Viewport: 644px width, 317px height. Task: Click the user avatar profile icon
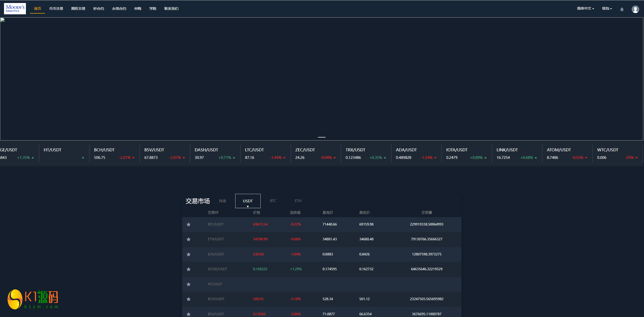tap(635, 9)
